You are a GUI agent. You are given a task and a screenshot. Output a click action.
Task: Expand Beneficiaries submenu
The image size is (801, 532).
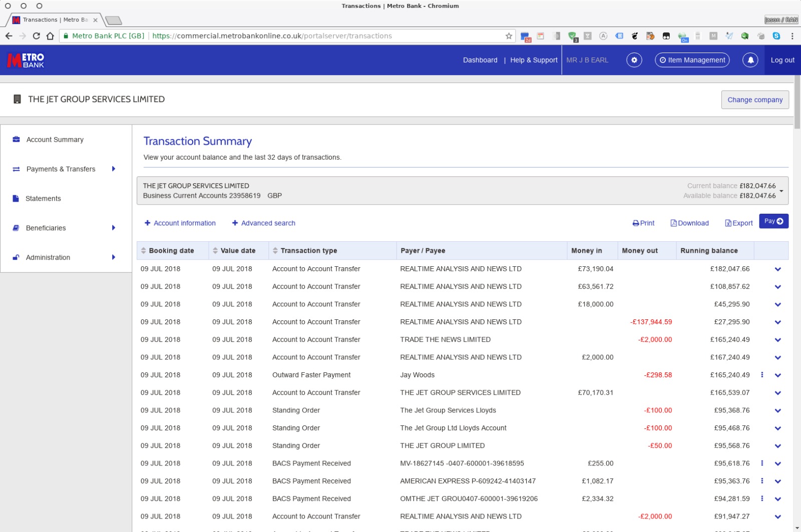pos(114,228)
